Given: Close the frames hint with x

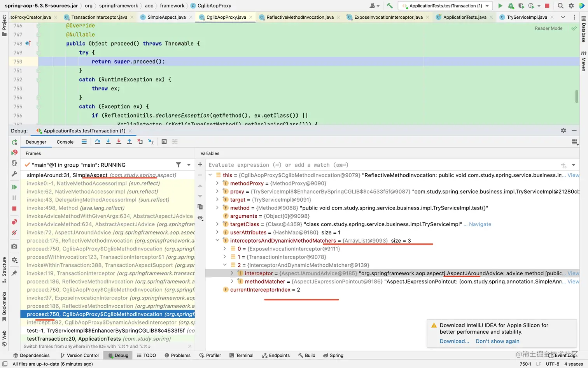Looking at the screenshot, I should (x=190, y=346).
